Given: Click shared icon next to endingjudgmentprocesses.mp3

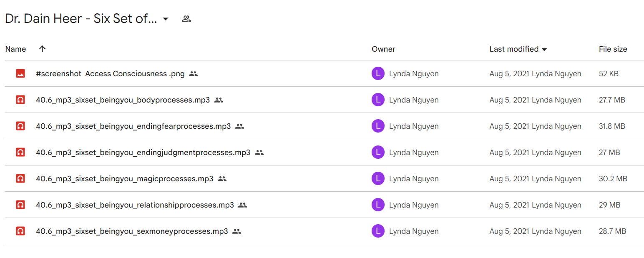Looking at the screenshot, I should pyautogui.click(x=259, y=153).
